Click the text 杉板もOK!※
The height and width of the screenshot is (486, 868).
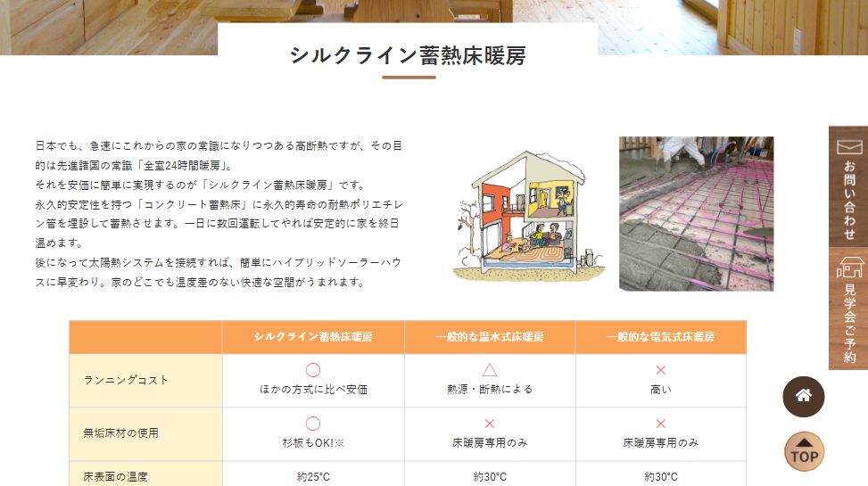click(313, 443)
